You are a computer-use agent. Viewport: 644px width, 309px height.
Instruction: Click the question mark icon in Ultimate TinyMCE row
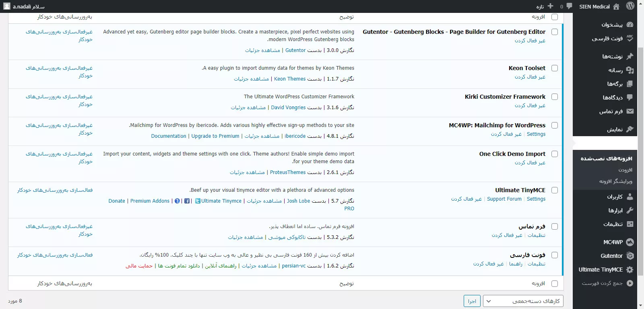click(x=178, y=201)
